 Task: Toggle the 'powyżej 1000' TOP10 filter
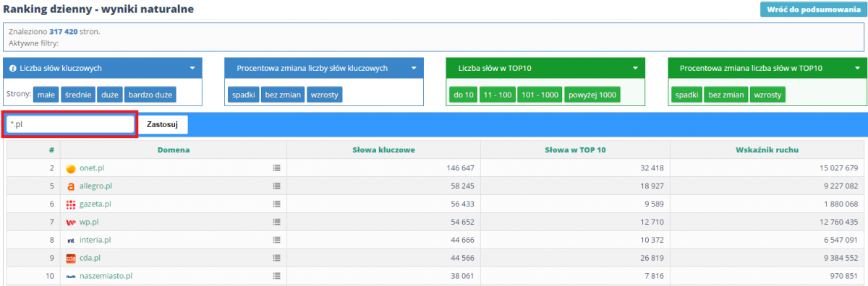coord(592,95)
